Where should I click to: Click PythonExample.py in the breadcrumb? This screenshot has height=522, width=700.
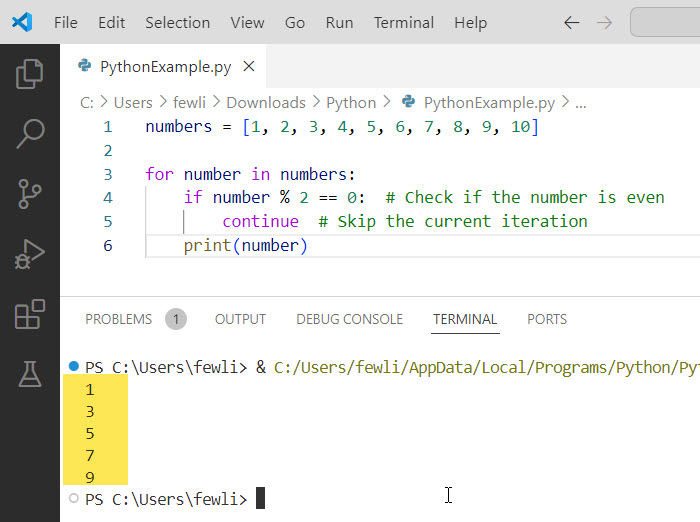[489, 103]
